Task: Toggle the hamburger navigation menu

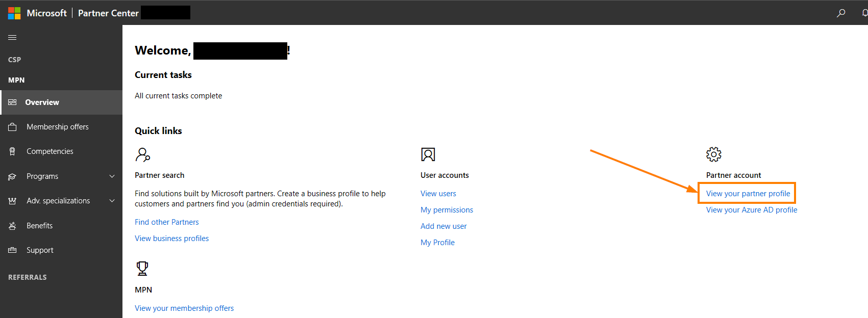Action: [x=12, y=37]
